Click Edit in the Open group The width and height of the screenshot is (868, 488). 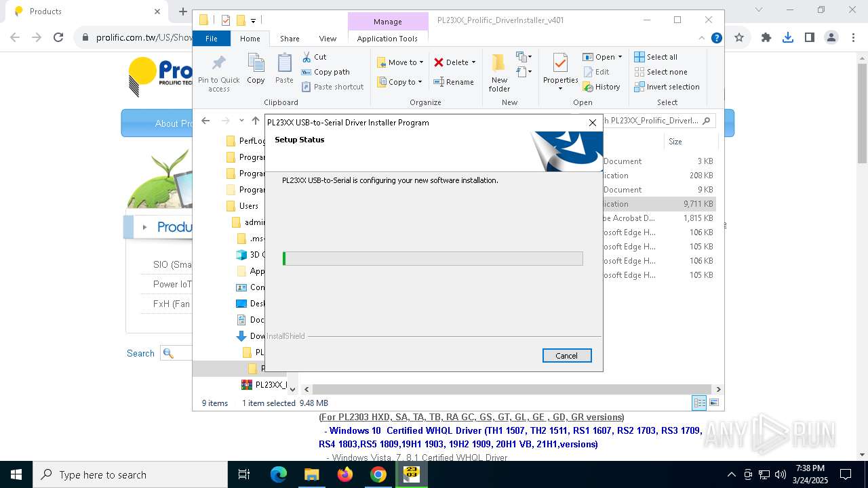point(596,72)
